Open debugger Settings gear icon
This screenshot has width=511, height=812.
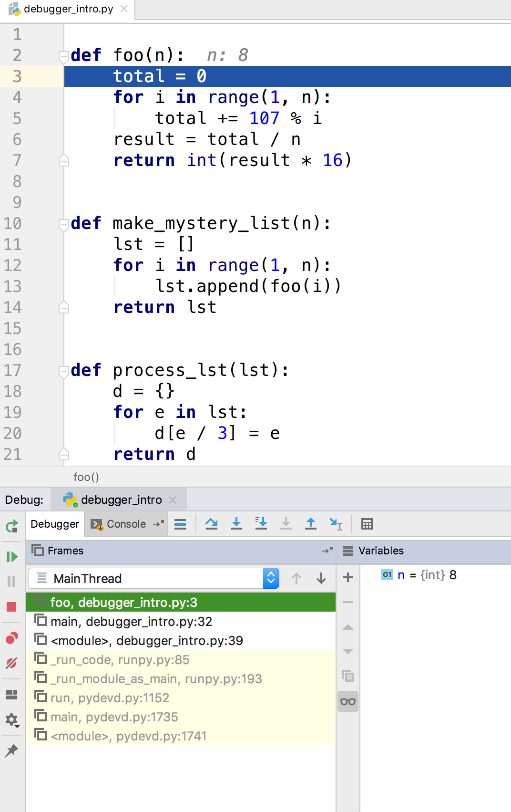coord(12,720)
